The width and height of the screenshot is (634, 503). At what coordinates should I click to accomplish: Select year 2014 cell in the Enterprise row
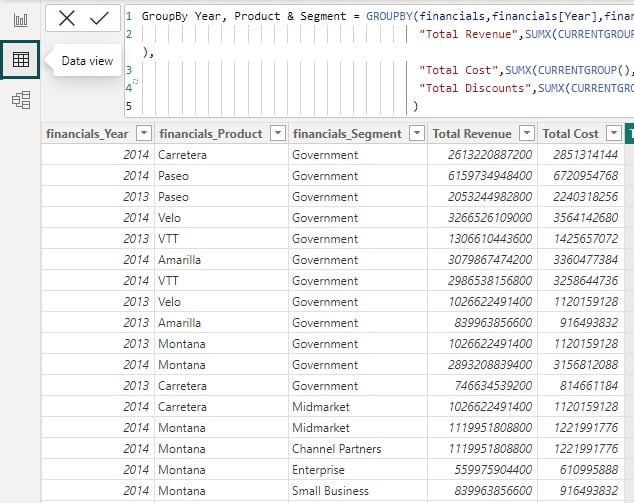(98, 470)
